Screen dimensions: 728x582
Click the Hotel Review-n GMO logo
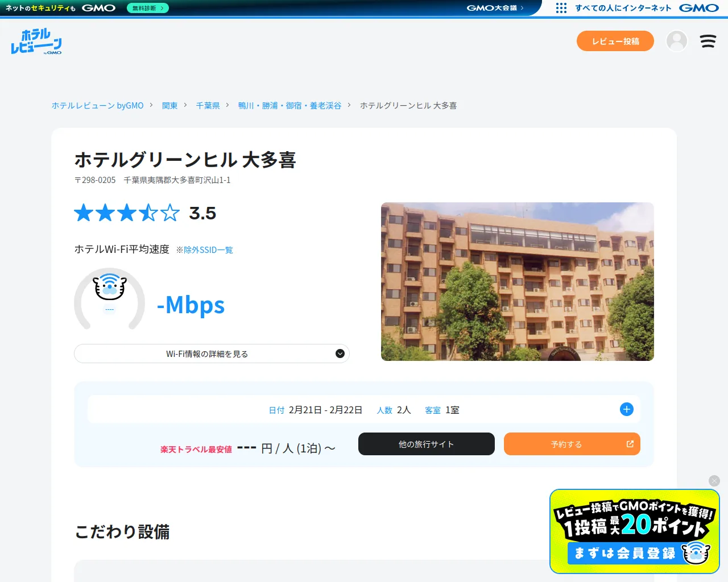pyautogui.click(x=36, y=41)
